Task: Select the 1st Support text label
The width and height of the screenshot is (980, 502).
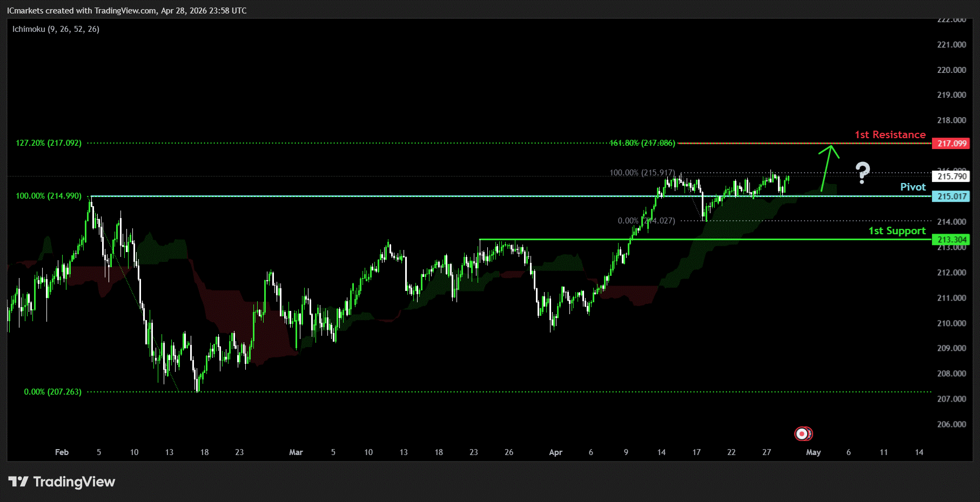Action: [x=897, y=231]
